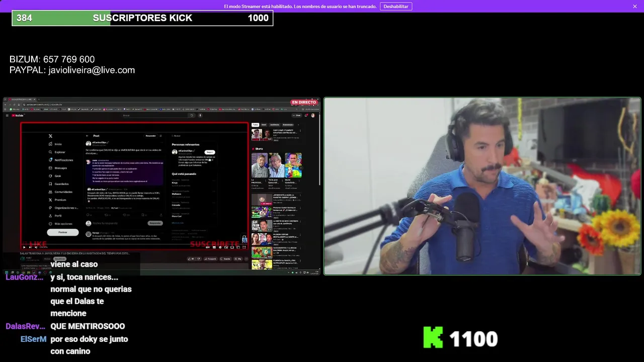This screenshot has height=362, width=644.
Task: Open Notificaciones in X sidebar
Action: click(61, 160)
